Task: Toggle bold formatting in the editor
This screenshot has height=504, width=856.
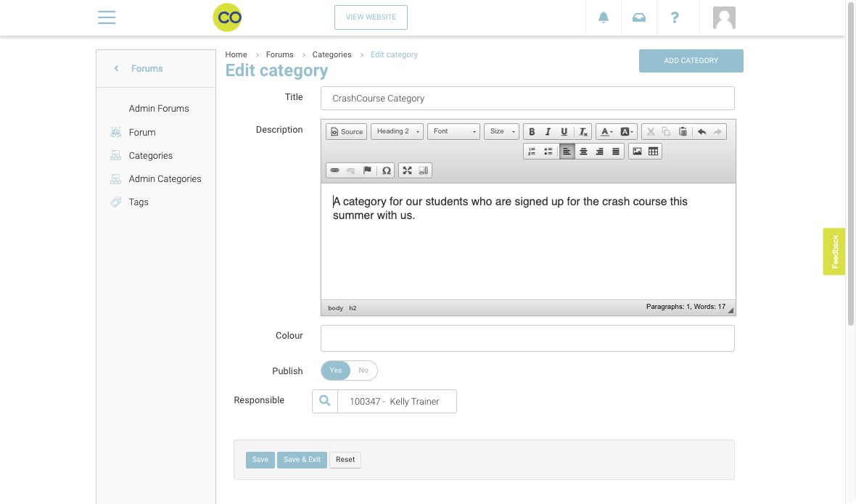Action: (532, 132)
